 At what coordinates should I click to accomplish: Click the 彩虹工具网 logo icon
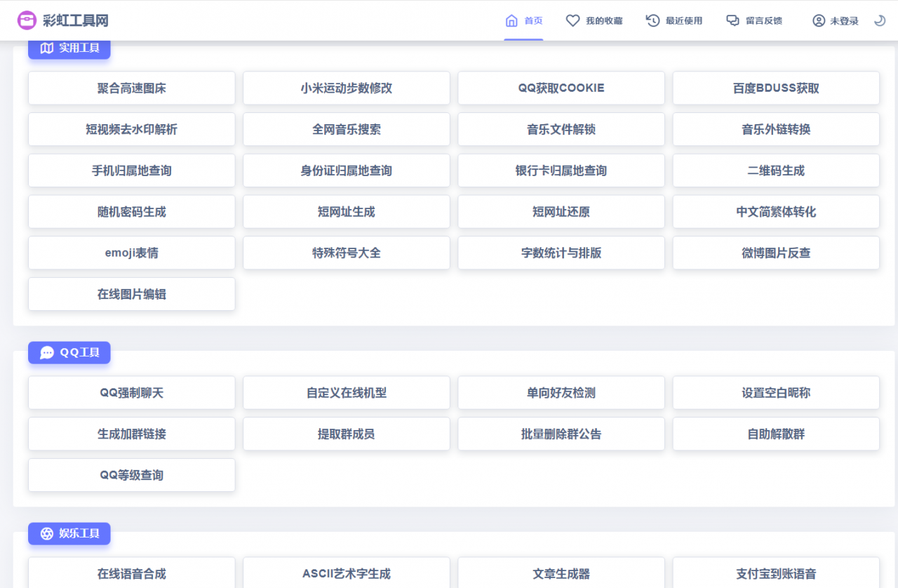[27, 20]
